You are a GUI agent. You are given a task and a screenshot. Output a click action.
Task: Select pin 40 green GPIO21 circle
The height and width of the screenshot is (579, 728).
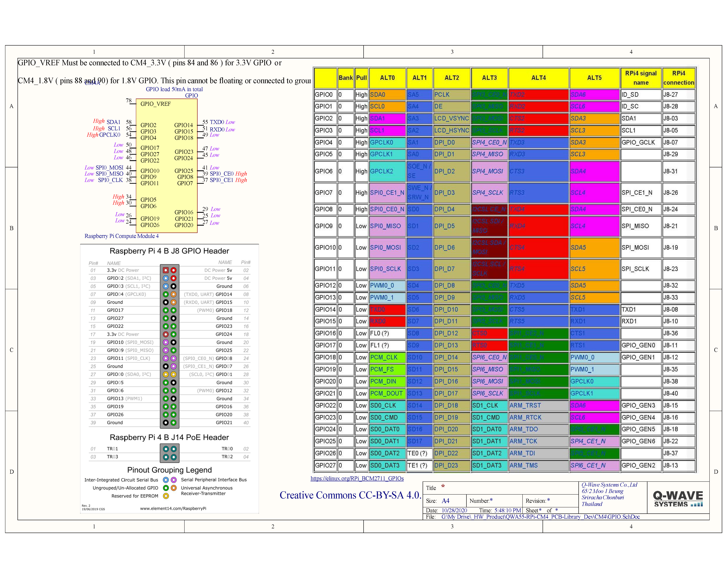click(173, 422)
